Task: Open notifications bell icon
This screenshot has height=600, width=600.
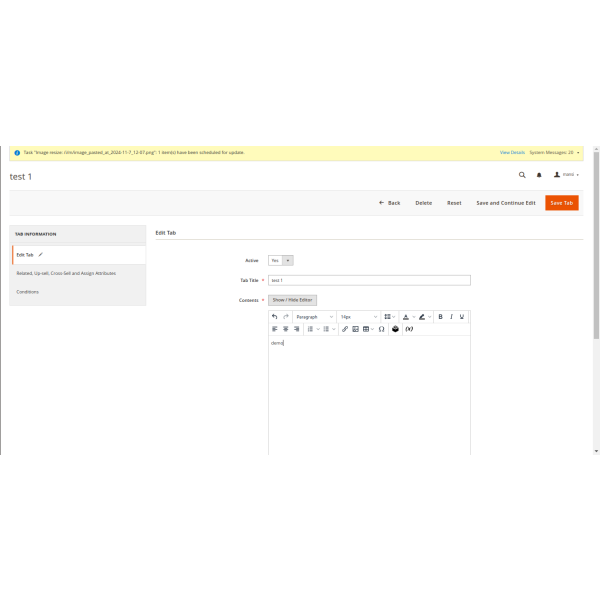Action: click(x=539, y=174)
